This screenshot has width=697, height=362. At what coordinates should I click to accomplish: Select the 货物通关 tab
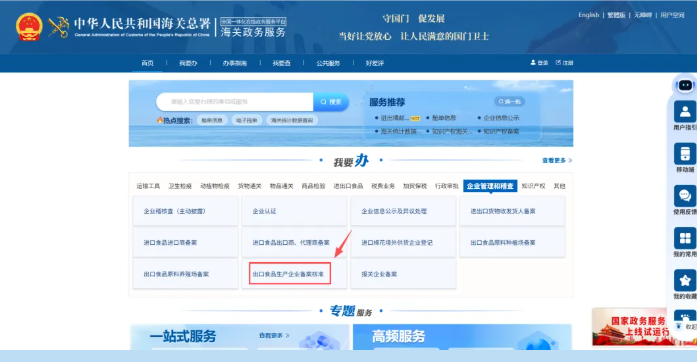coord(249,186)
